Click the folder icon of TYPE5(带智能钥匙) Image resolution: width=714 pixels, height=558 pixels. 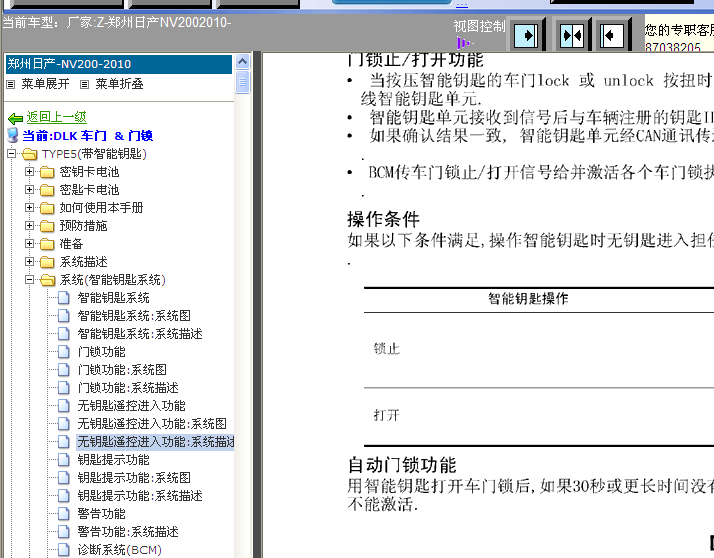tap(30, 154)
